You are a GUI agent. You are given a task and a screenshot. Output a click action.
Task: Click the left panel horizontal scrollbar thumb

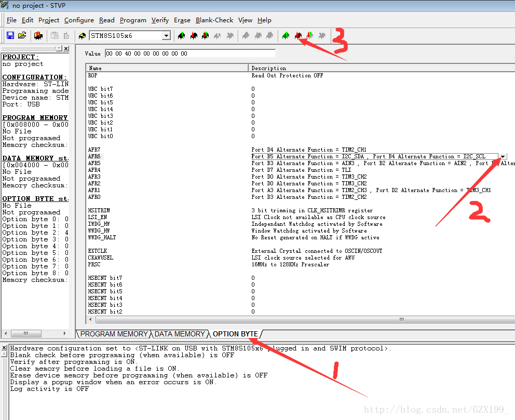(26, 333)
